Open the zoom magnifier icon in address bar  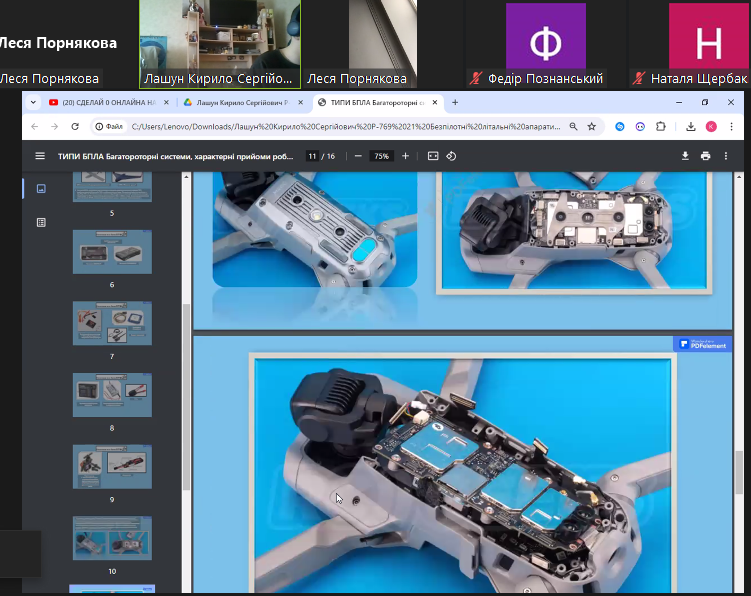573,126
